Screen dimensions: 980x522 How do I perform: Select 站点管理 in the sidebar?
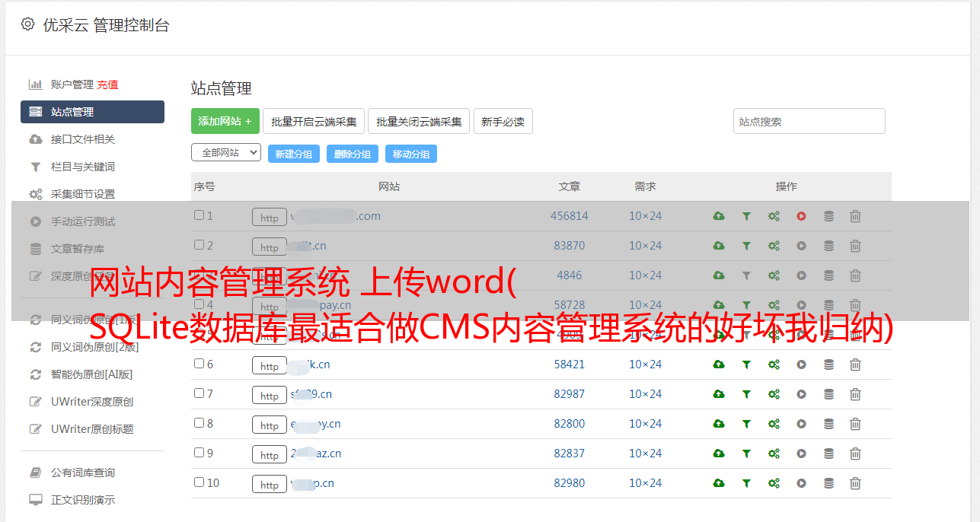pyautogui.click(x=92, y=112)
